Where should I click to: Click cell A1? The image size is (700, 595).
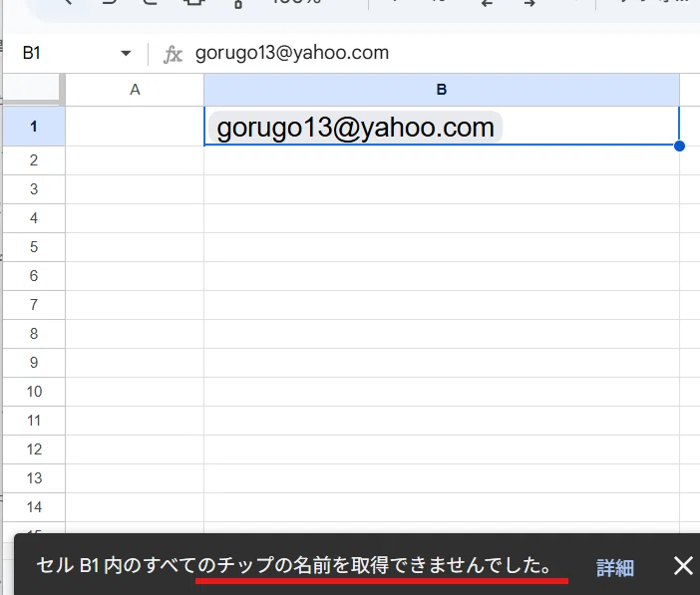click(x=135, y=127)
